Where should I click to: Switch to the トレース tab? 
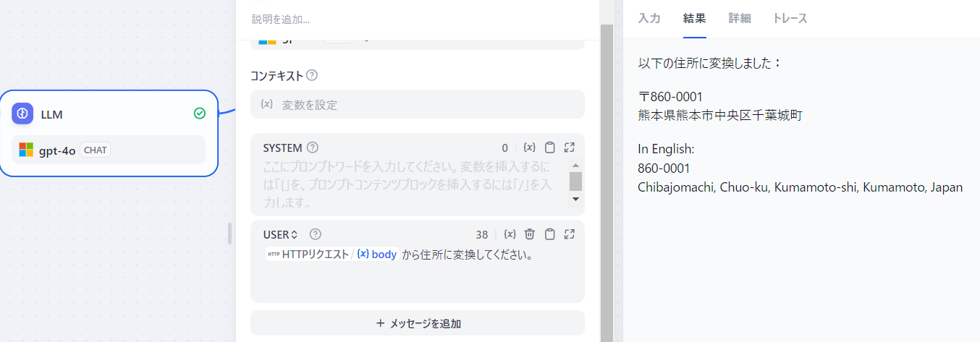(790, 19)
